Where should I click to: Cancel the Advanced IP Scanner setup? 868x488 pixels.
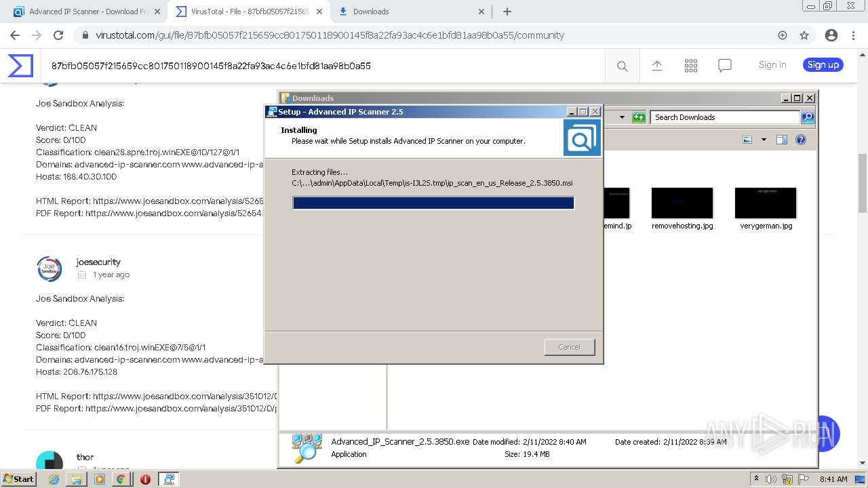570,347
